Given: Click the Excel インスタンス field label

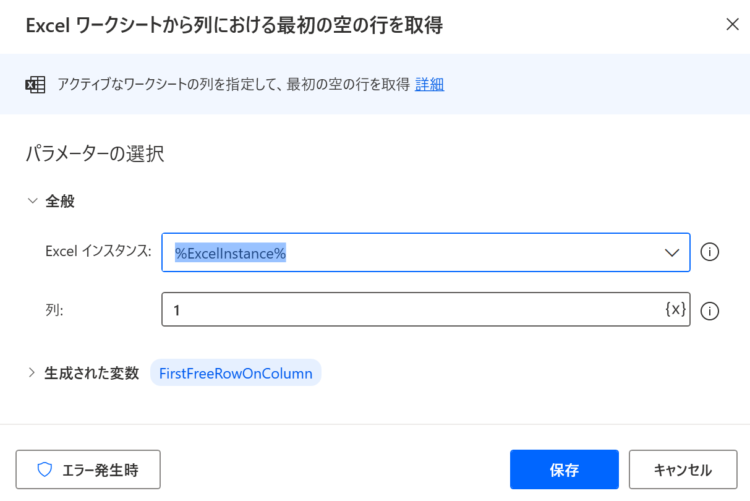Looking at the screenshot, I should pos(98,251).
